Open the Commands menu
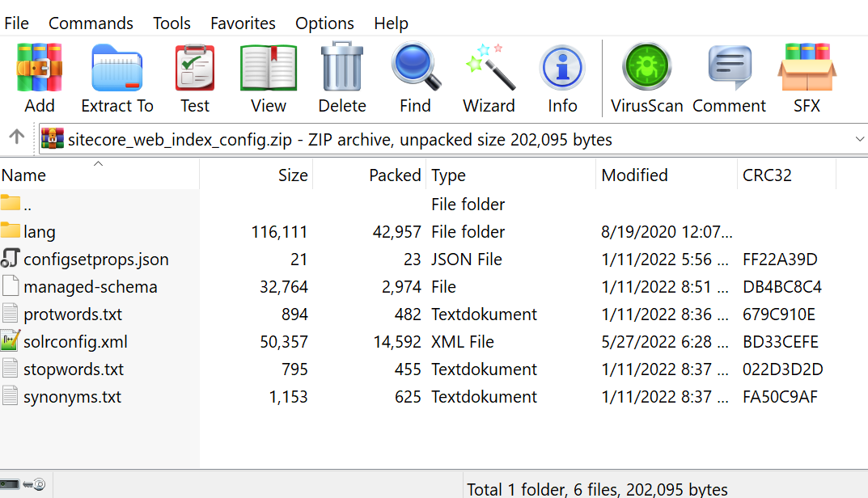The image size is (868, 498). tap(91, 23)
